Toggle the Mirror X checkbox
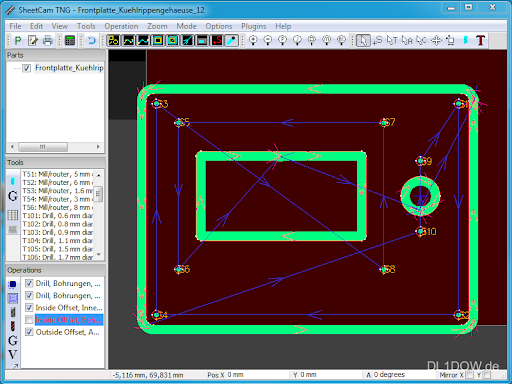 [469, 375]
